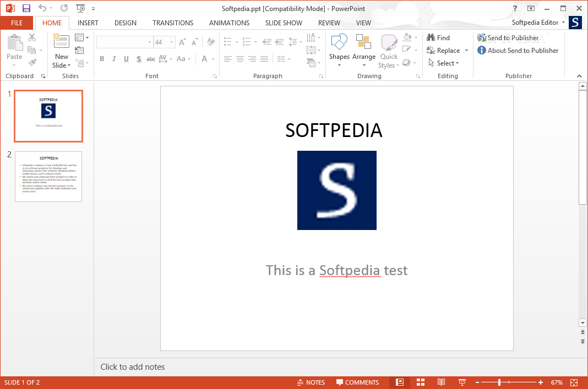Open PowerPoint Help question mark
Viewport: 588px width, 389px height.
tap(515, 8)
